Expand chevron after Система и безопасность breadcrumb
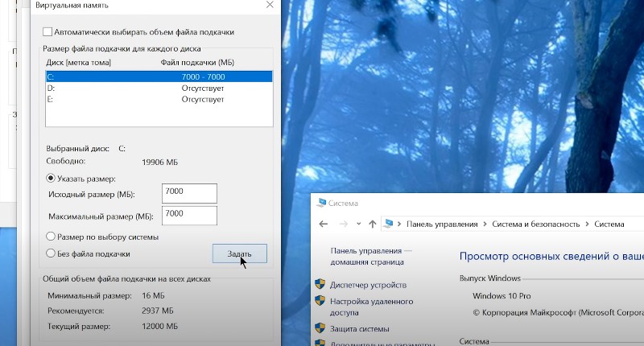644x346 pixels. click(587, 224)
